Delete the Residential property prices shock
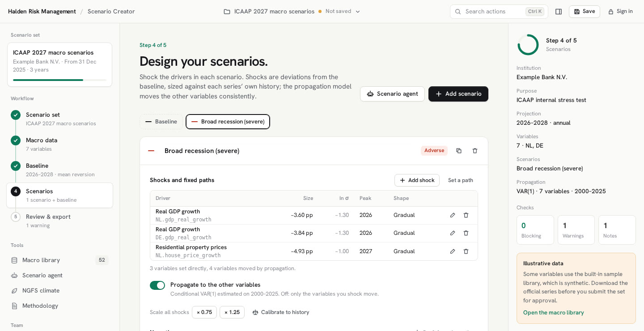644x331 pixels. [466, 251]
